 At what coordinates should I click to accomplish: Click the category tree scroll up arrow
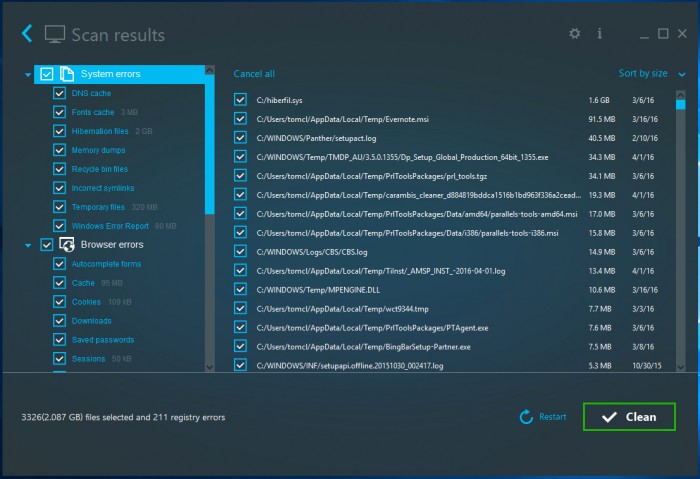209,70
